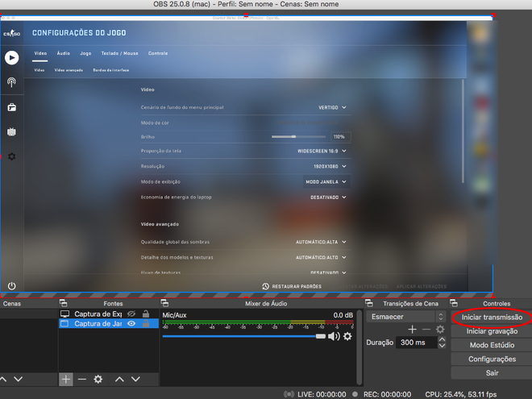The width and height of the screenshot is (532, 399).
Task: Open the CS:GO broadcast antenna icon
Action: click(11, 82)
